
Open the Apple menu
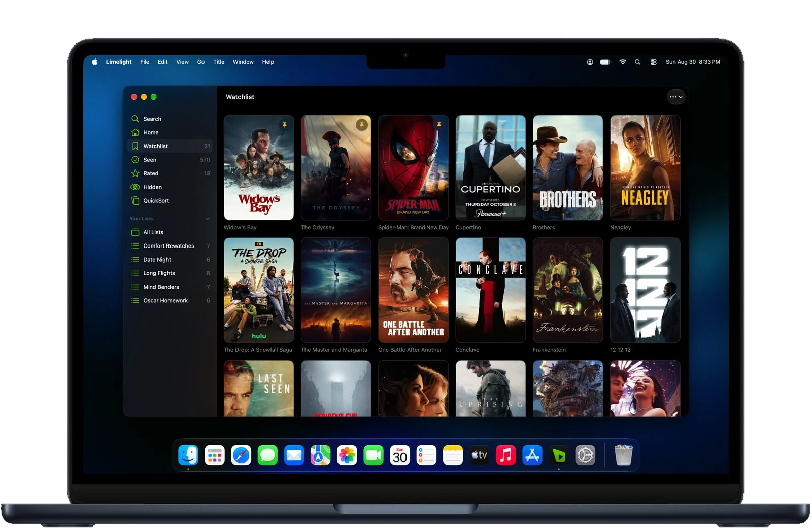click(x=95, y=62)
